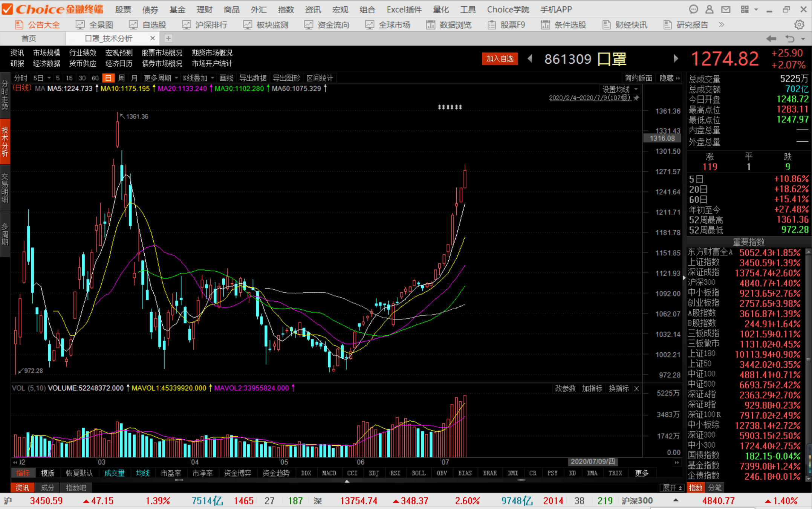Switch to the 首页 tab
The image size is (812, 509).
pos(29,38)
